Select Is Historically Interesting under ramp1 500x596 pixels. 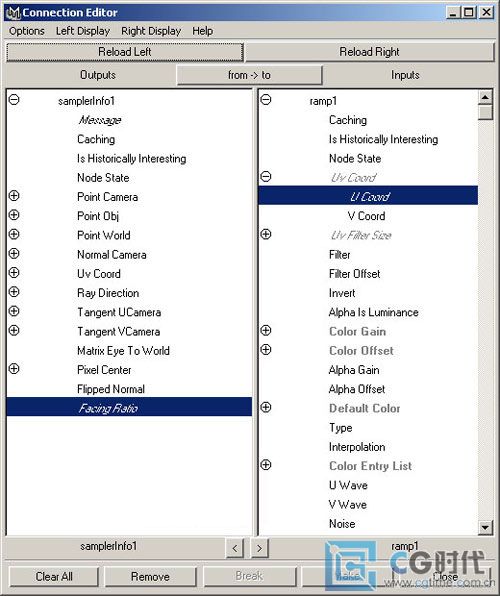pyautogui.click(x=383, y=139)
